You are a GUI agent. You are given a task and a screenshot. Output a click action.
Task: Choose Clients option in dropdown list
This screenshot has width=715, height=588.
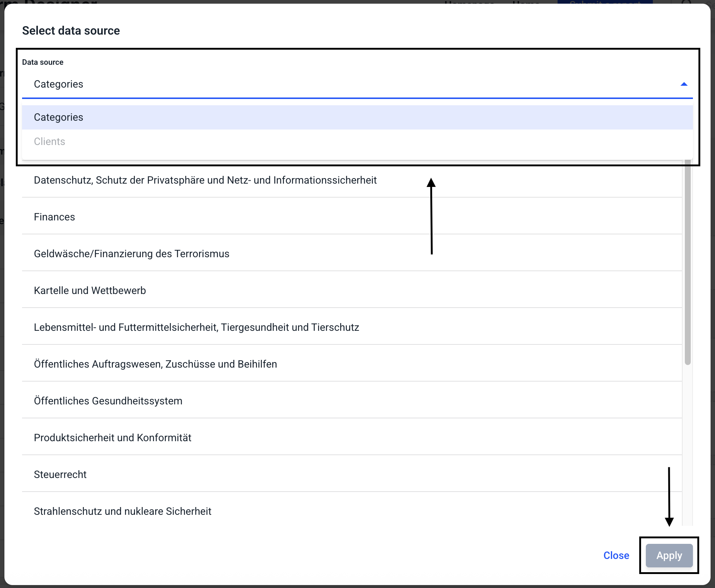[49, 142]
